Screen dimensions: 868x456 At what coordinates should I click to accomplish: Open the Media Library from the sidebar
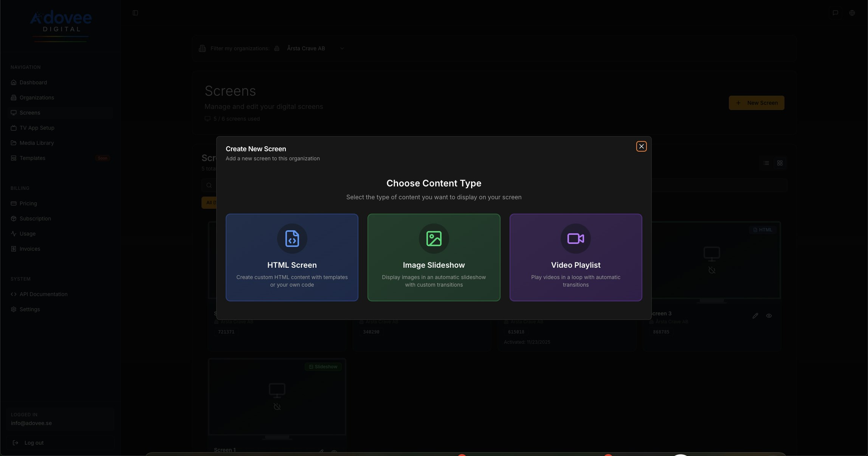37,143
